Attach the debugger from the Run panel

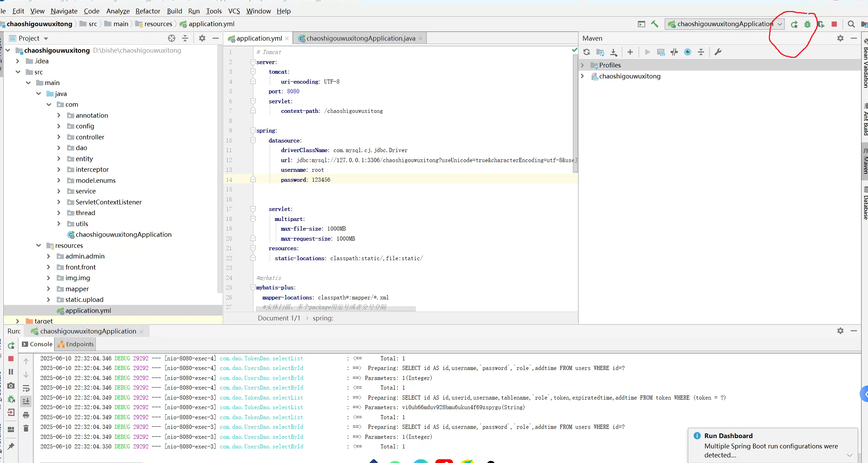(11, 399)
